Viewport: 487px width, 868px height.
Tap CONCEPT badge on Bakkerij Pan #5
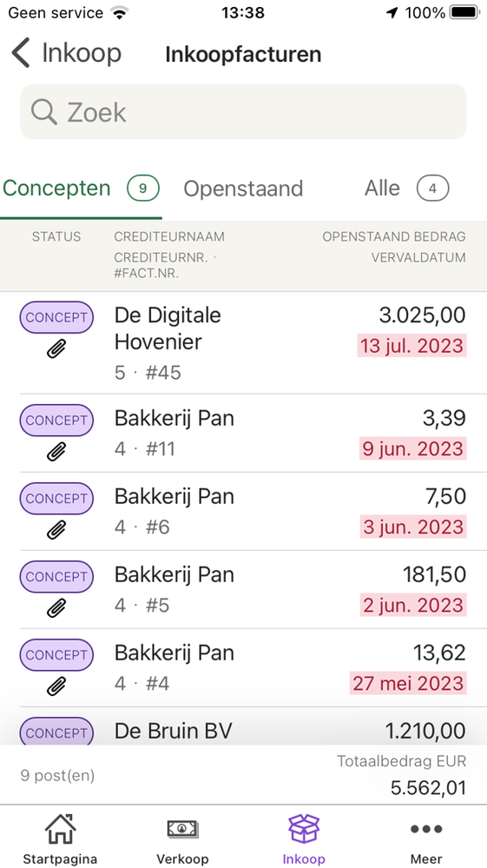coord(56,576)
